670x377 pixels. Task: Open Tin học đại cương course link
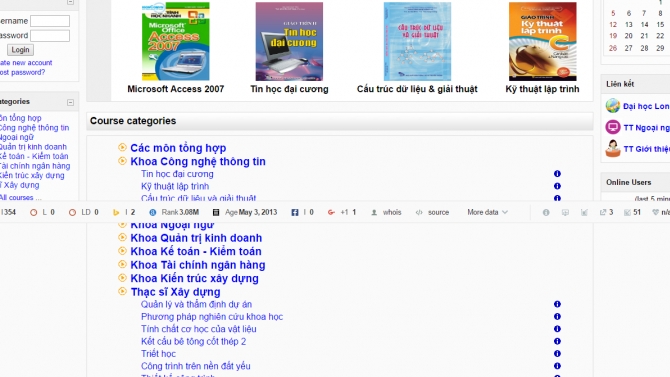(177, 174)
